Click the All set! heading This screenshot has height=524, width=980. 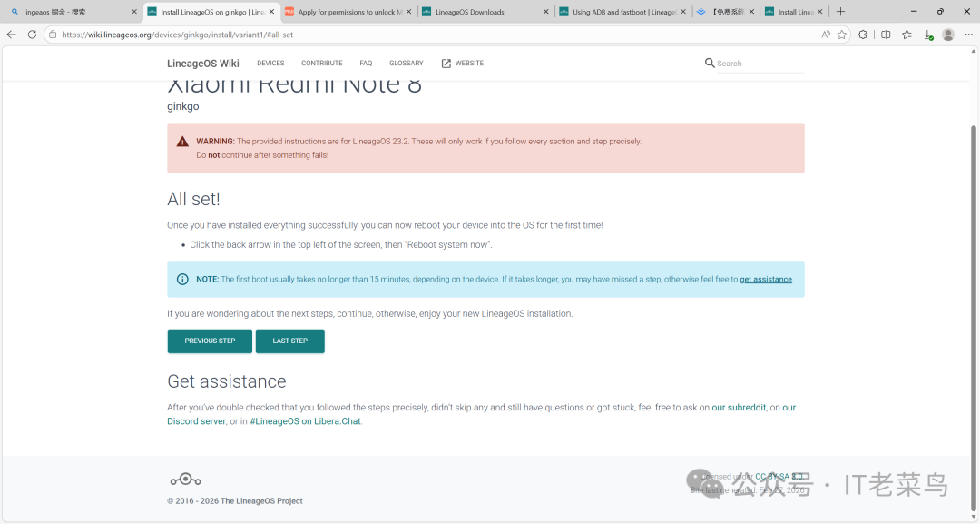[193, 199]
